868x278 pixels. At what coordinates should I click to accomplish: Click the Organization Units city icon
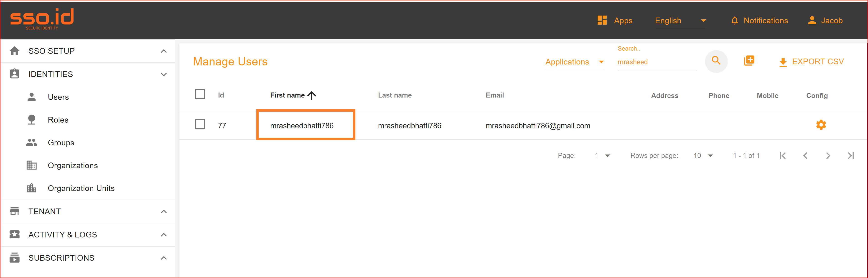32,188
